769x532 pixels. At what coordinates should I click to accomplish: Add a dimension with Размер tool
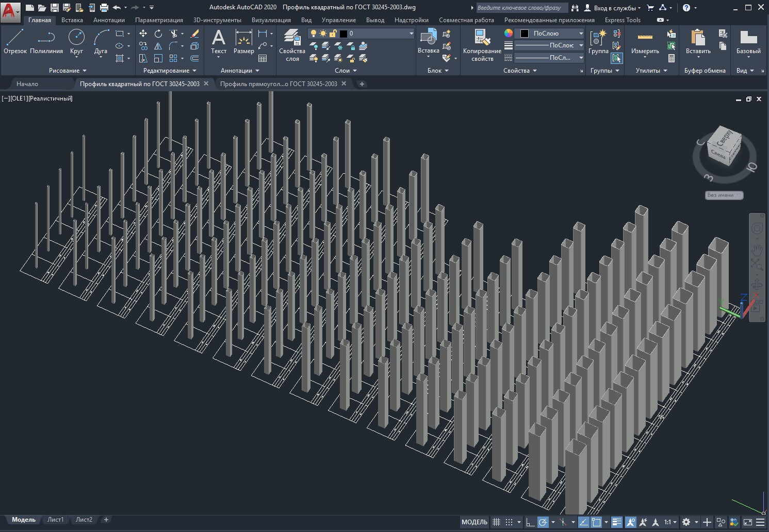243,41
